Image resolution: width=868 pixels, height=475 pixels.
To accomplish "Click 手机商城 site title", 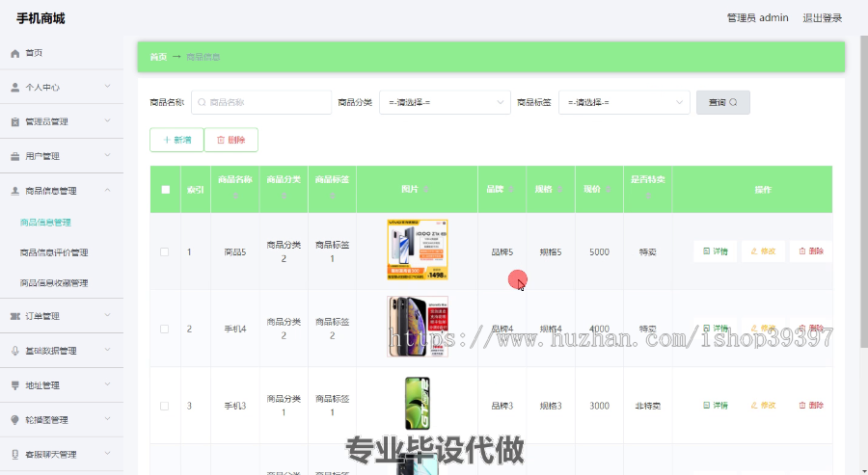I will tap(41, 18).
